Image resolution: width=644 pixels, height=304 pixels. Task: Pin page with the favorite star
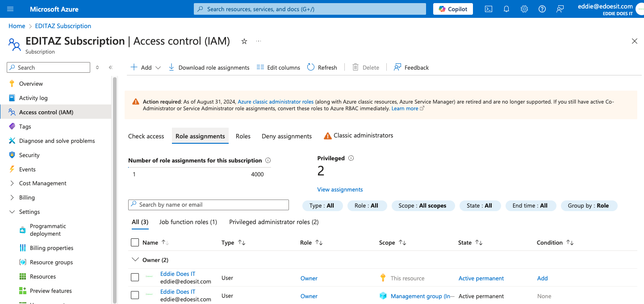244,41
